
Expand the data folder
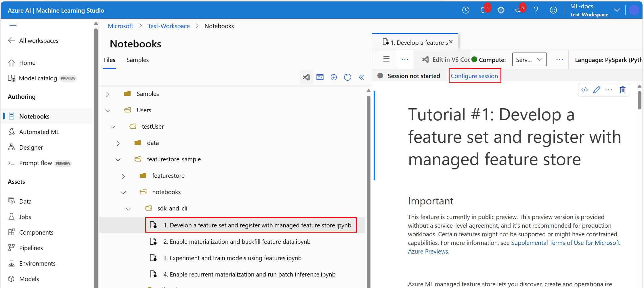pyautogui.click(x=118, y=143)
